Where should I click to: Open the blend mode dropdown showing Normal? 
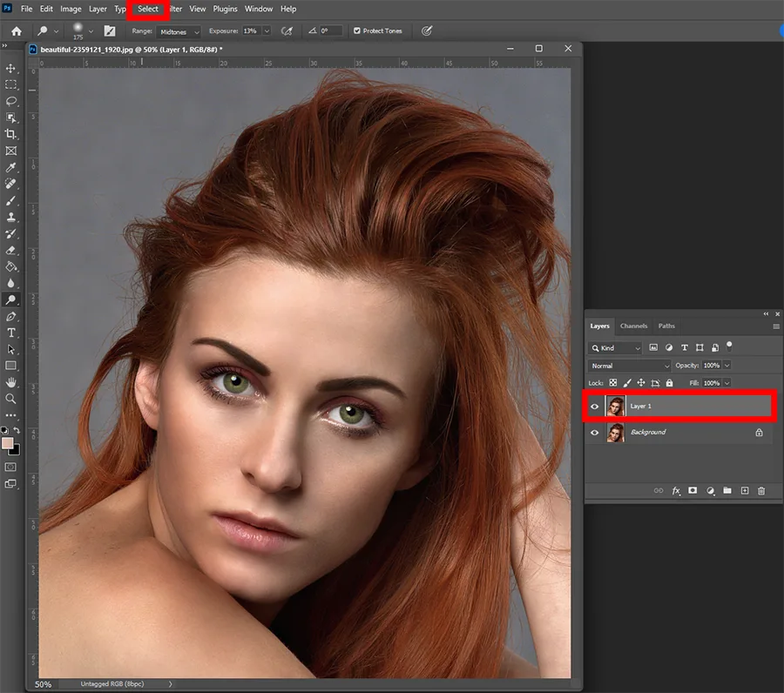[x=630, y=366]
